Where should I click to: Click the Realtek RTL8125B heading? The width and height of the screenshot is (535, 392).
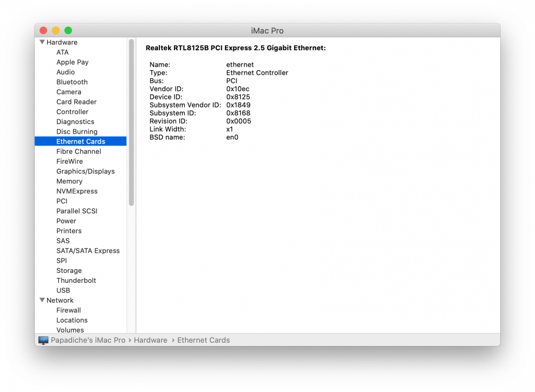coord(236,48)
